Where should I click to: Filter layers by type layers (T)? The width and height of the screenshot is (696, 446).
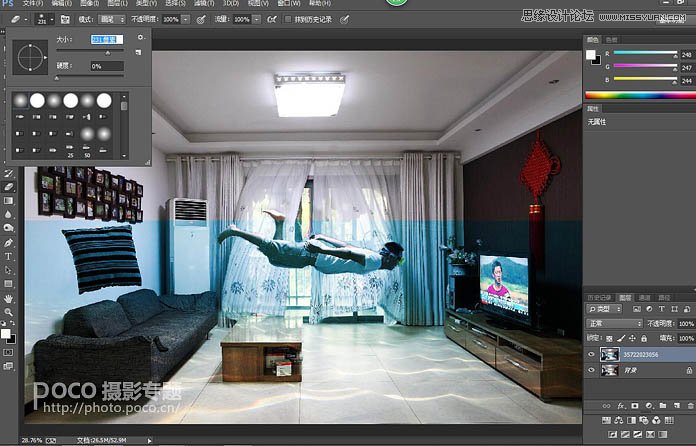tap(661, 309)
